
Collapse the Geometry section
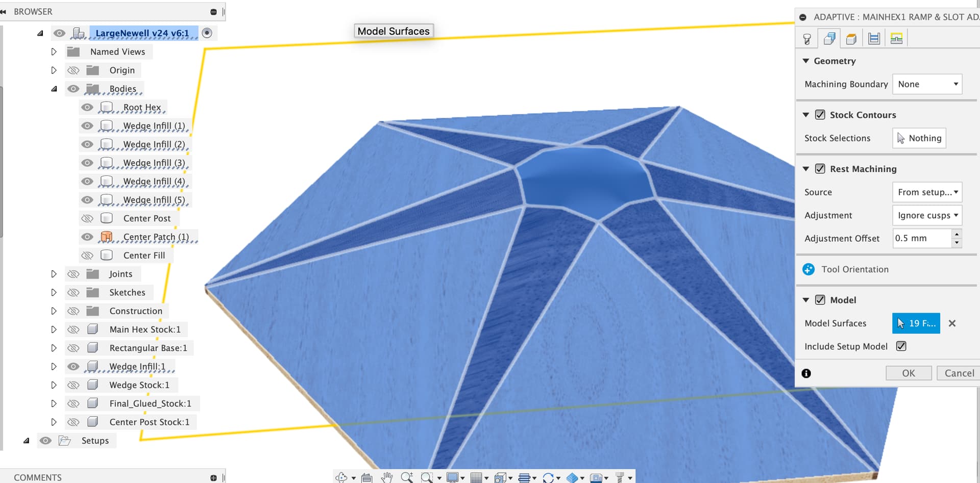806,61
